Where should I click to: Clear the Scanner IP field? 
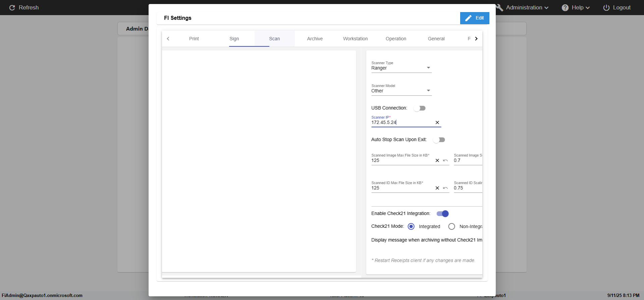click(x=437, y=123)
